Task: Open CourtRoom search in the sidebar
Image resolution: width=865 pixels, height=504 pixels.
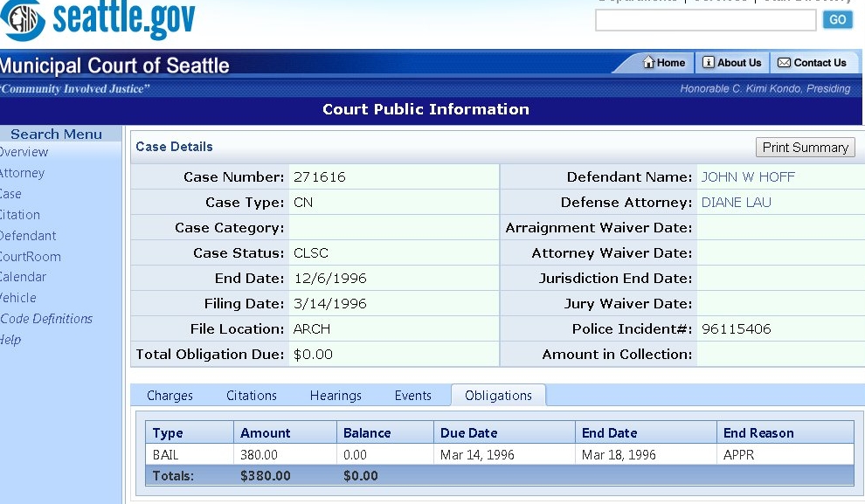Action: [31, 257]
